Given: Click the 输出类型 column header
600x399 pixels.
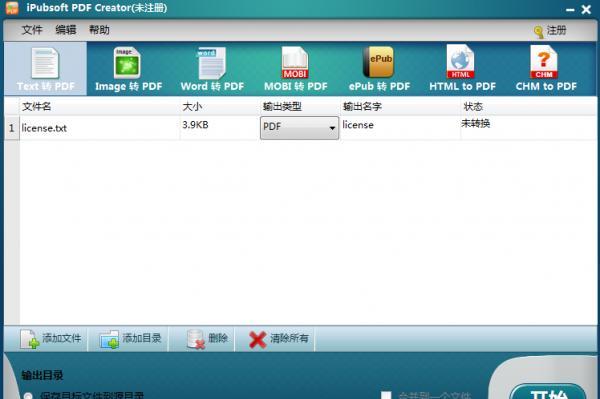Looking at the screenshot, I should [300, 106].
